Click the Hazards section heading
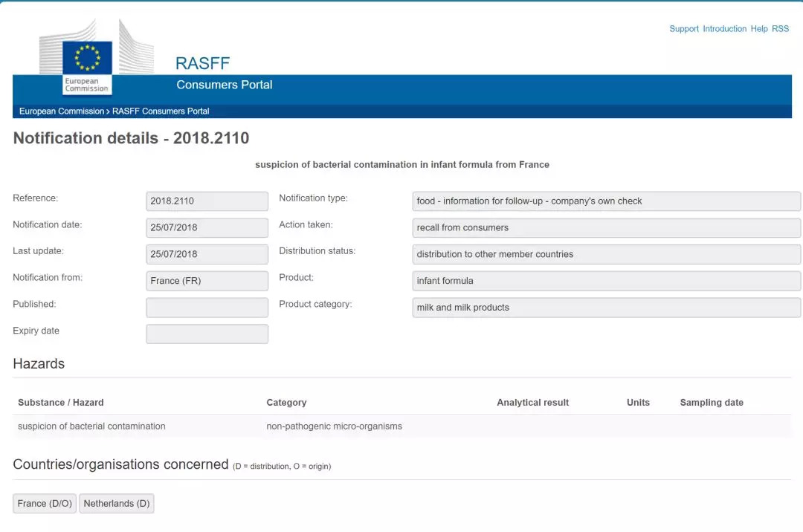The height and width of the screenshot is (532, 803). 39,363
